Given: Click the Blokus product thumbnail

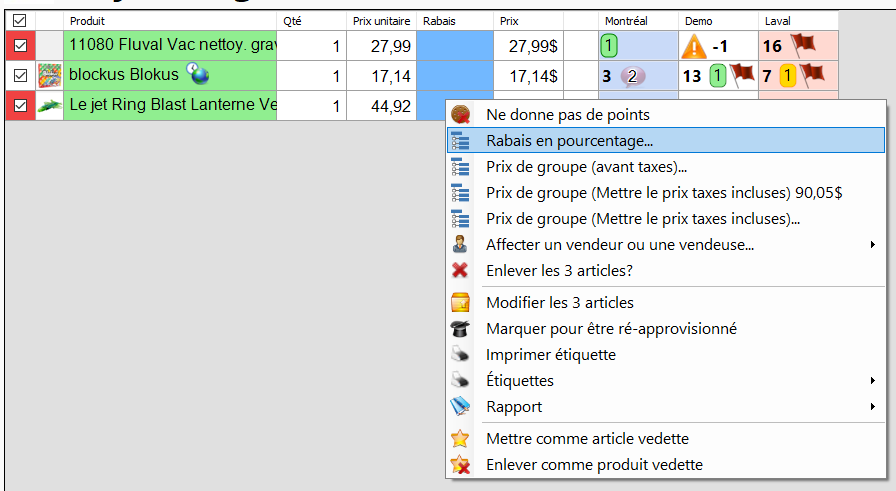Looking at the screenshot, I should click(50, 75).
